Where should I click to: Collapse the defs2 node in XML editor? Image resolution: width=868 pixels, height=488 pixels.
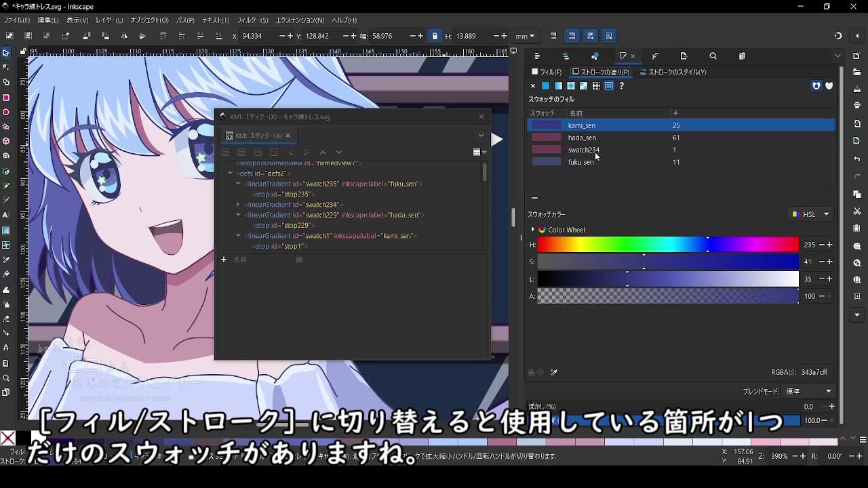click(230, 174)
